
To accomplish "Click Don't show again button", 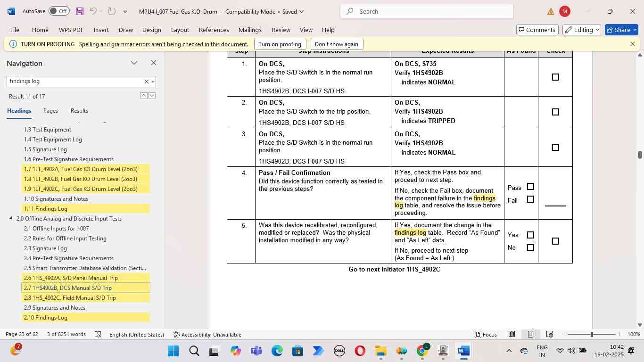I will [336, 44].
